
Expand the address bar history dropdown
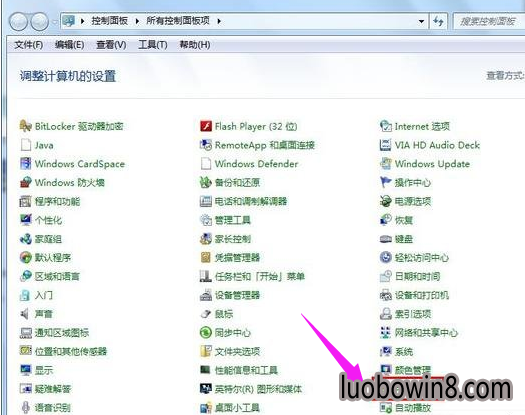pyautogui.click(x=421, y=21)
